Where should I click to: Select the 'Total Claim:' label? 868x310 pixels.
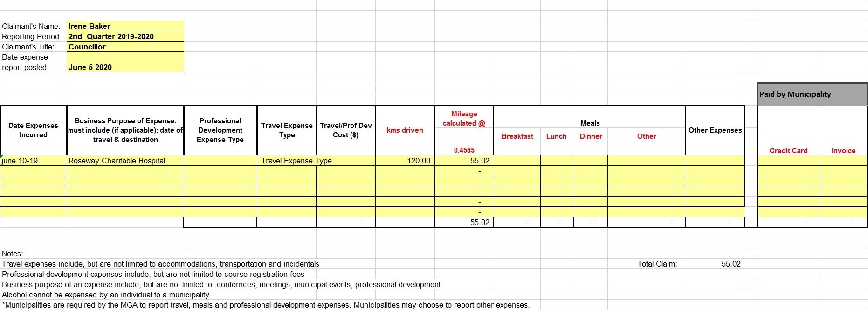tap(657, 264)
